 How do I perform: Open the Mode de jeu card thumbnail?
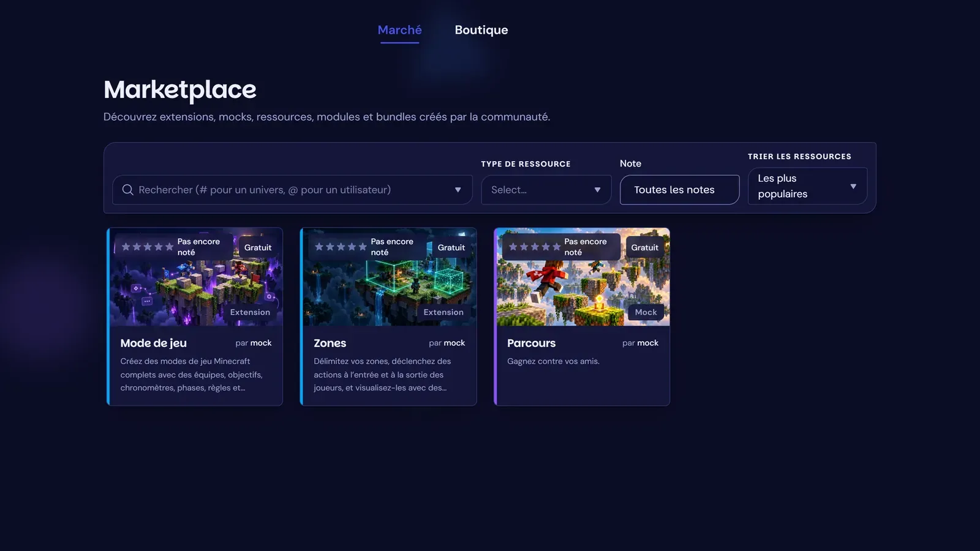pyautogui.click(x=195, y=277)
